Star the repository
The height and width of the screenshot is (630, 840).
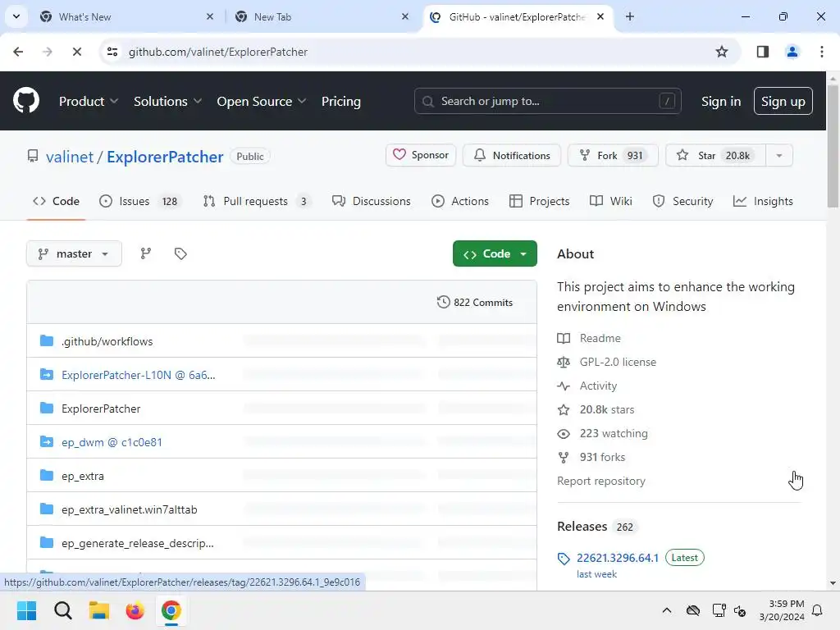[x=715, y=155]
